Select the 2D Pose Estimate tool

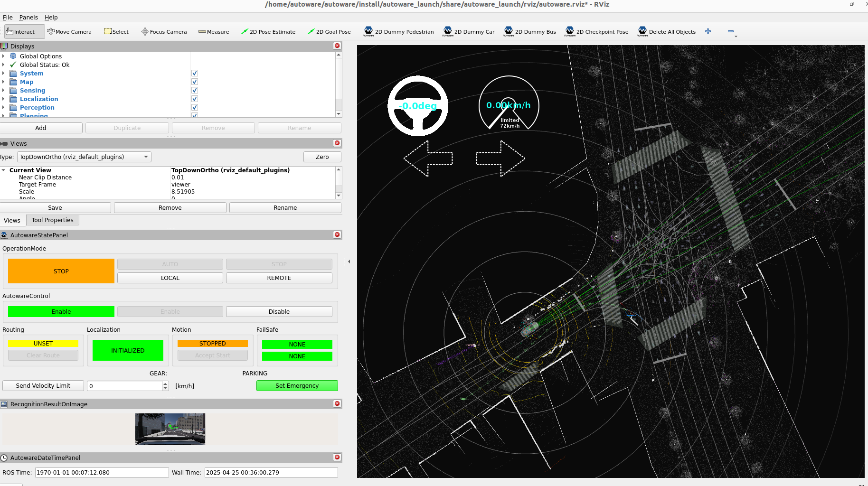[x=268, y=32]
